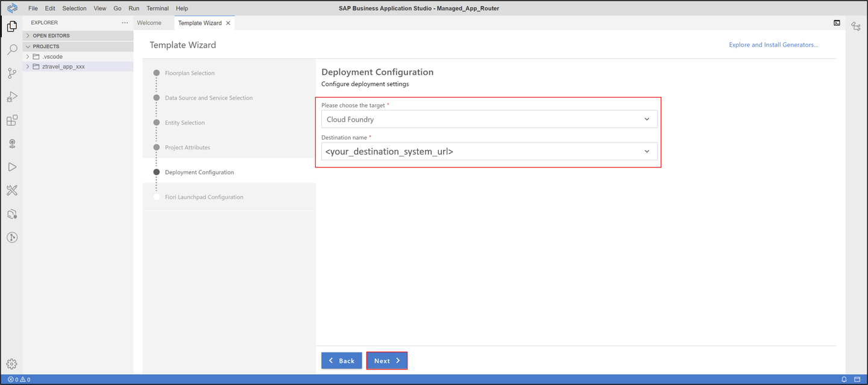Open the Search view icon
This screenshot has width=868, height=385.
[x=11, y=49]
